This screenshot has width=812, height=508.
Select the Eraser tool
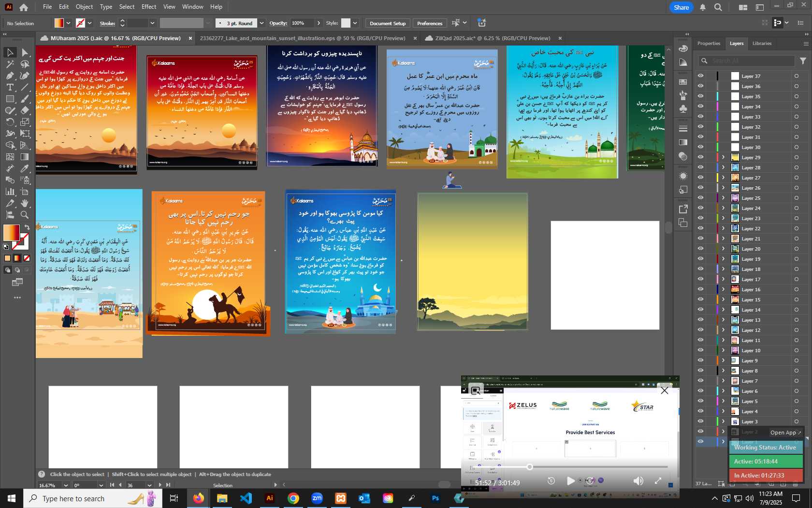(25, 110)
